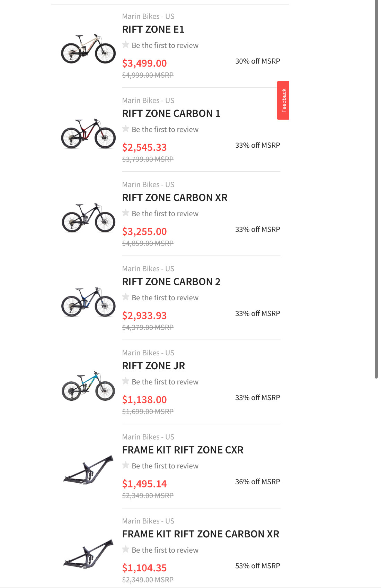Open the RIFT ZONE CARBON XR title
The image size is (381, 588).
click(x=175, y=198)
